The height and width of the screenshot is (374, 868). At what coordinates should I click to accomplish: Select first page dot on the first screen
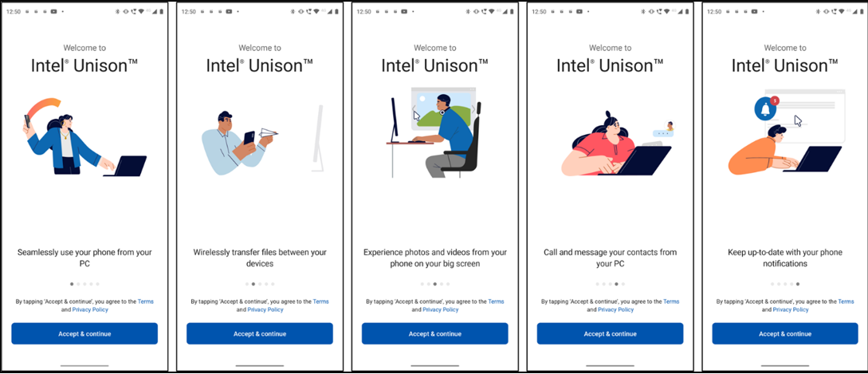72,284
